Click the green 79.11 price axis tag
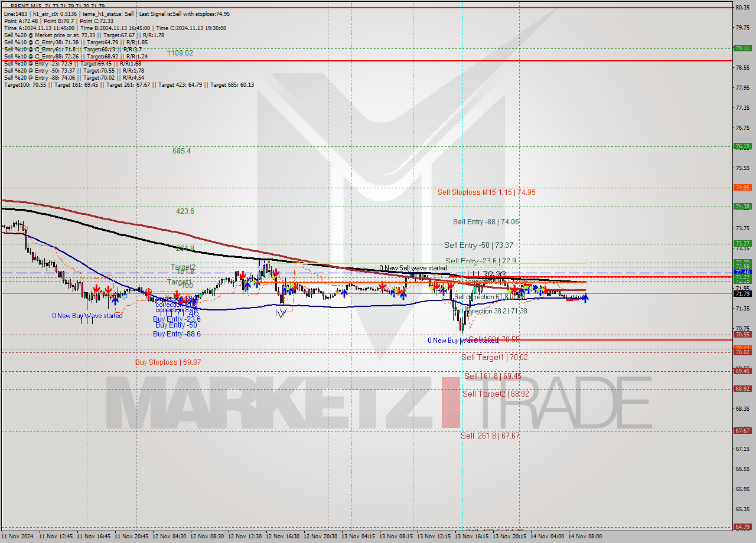Viewport: 756px width, 543px height. point(742,48)
